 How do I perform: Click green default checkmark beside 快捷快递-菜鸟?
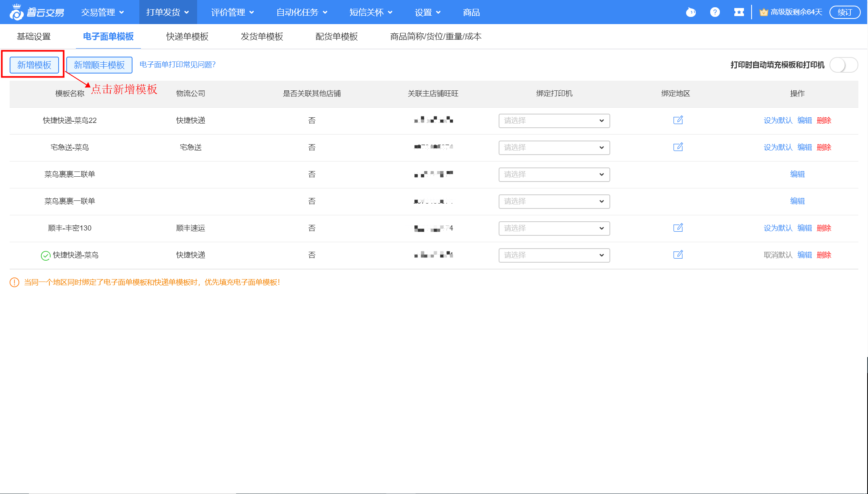click(x=45, y=255)
